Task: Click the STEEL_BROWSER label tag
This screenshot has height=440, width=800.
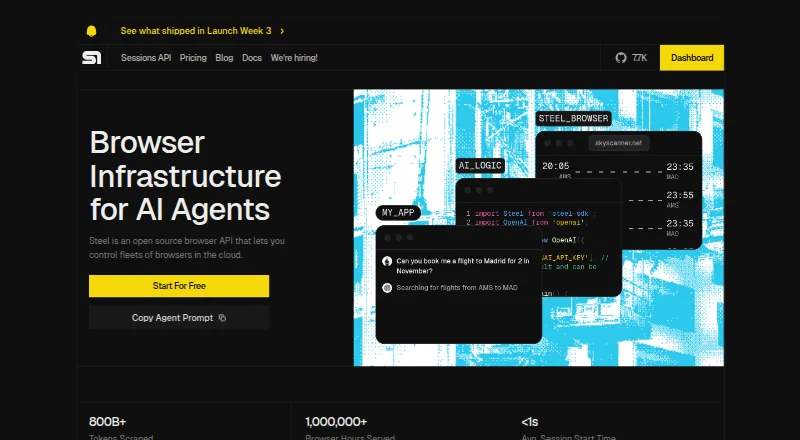Action: point(573,118)
